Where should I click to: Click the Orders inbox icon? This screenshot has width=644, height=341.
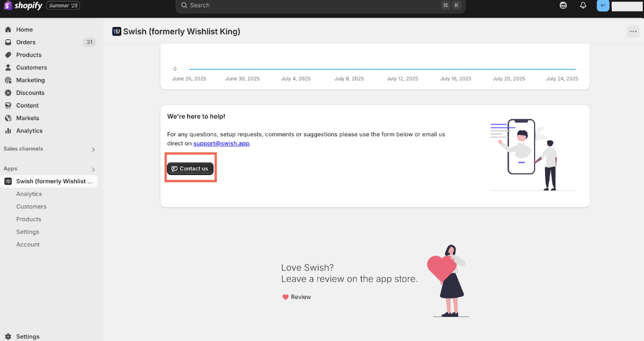8,42
